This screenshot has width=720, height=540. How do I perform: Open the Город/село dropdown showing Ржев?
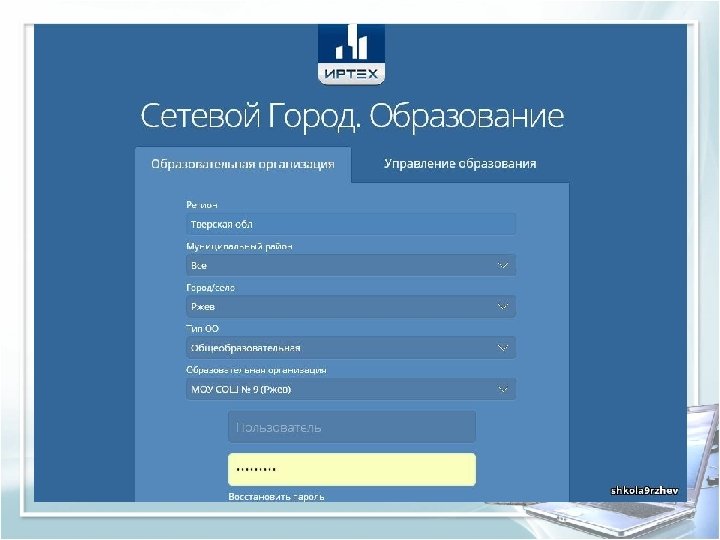(x=351, y=307)
